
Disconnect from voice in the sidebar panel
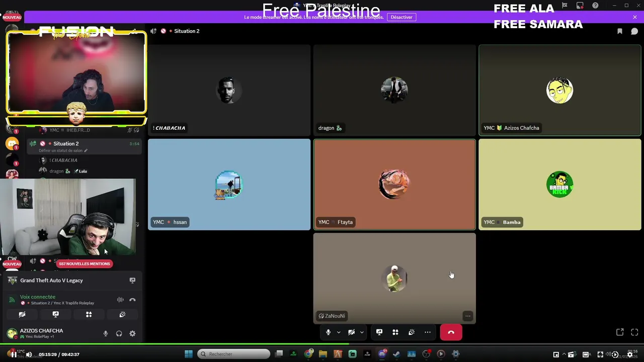coord(132,300)
